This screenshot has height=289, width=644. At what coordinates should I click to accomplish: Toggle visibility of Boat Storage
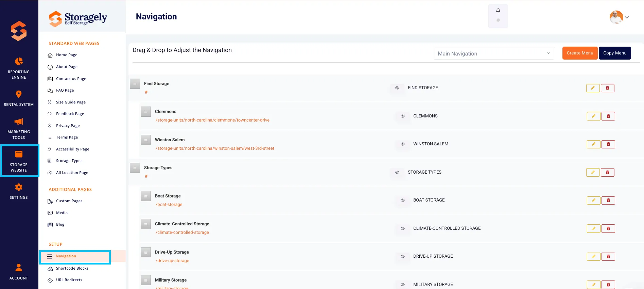coord(402,200)
